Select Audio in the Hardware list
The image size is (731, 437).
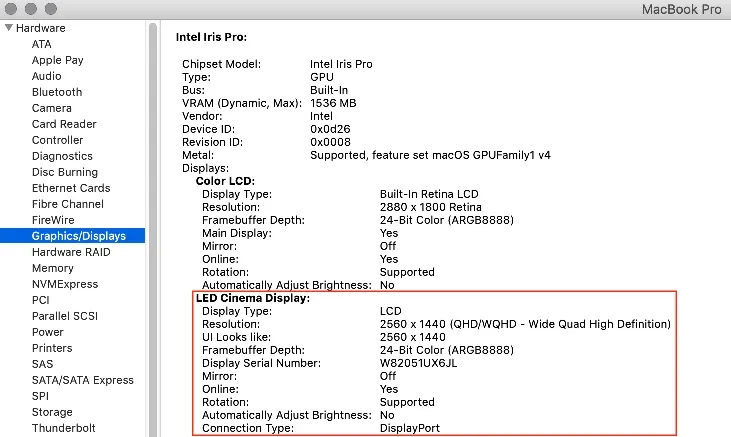click(46, 76)
